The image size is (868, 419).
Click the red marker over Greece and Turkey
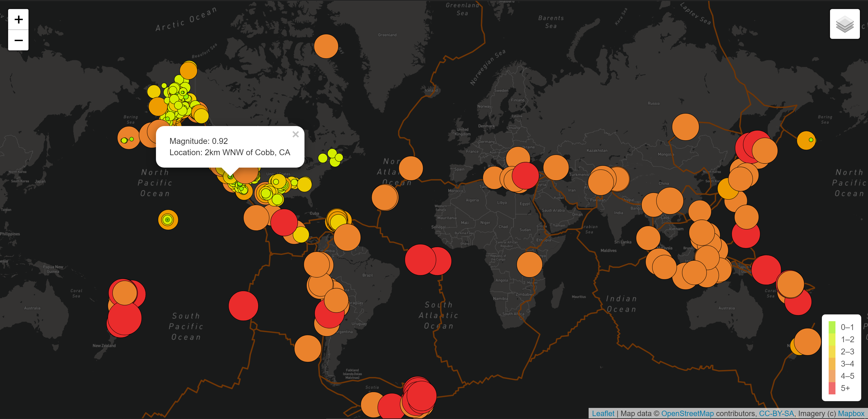pyautogui.click(x=525, y=176)
